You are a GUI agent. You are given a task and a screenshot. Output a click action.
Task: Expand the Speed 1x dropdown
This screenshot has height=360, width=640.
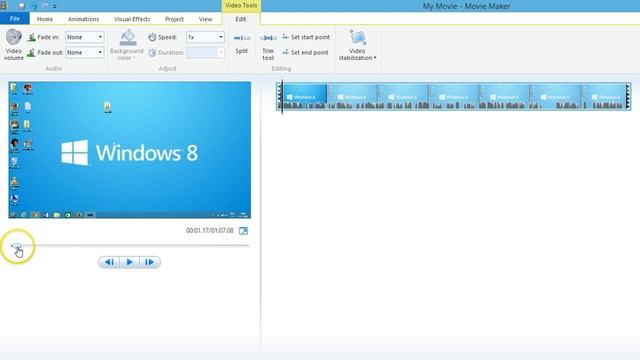click(x=220, y=37)
